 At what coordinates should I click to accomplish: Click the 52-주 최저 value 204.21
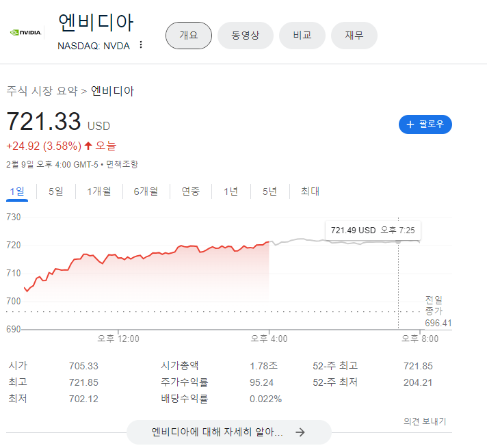coord(418,382)
